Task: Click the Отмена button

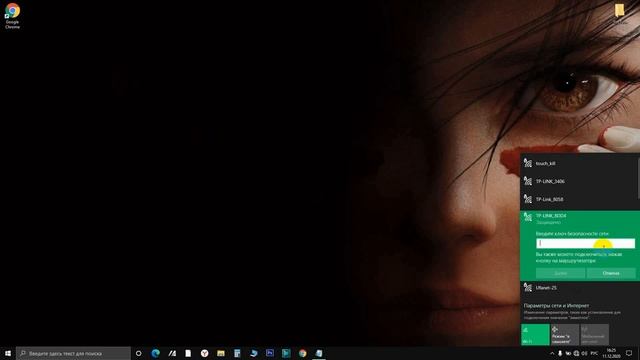Action: (611, 273)
